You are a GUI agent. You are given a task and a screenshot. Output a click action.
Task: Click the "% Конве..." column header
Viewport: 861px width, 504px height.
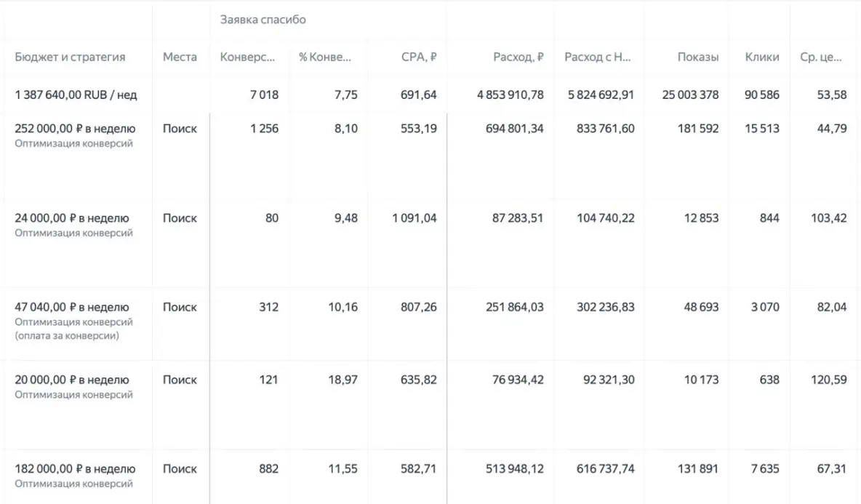[325, 57]
